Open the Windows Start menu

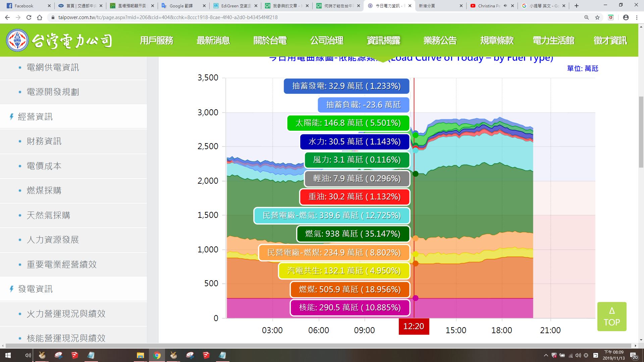pyautogui.click(x=8, y=355)
